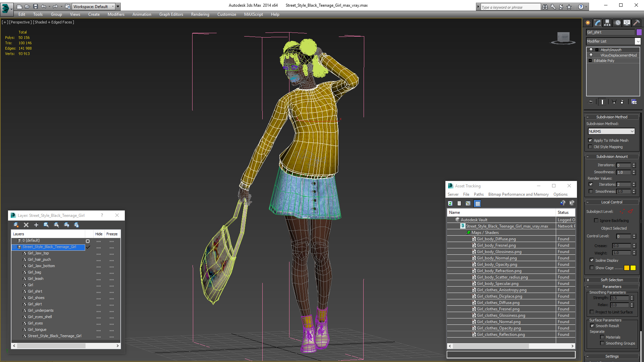This screenshot has width=644, height=362.
Task: Click Select Highlighted Objects icon in Layer dialog
Action: click(46, 225)
